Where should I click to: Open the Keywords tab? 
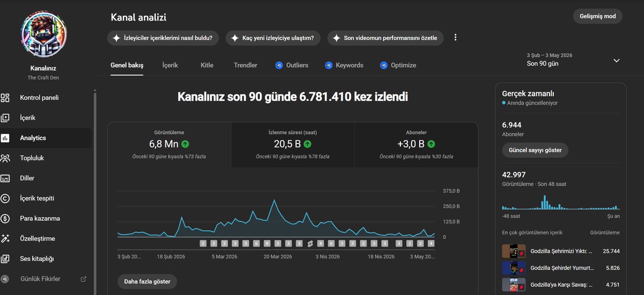[x=344, y=65]
